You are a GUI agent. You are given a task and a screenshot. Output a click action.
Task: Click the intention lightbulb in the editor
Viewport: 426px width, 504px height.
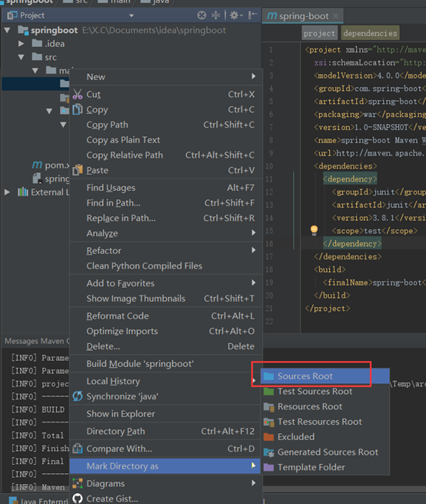(x=314, y=230)
